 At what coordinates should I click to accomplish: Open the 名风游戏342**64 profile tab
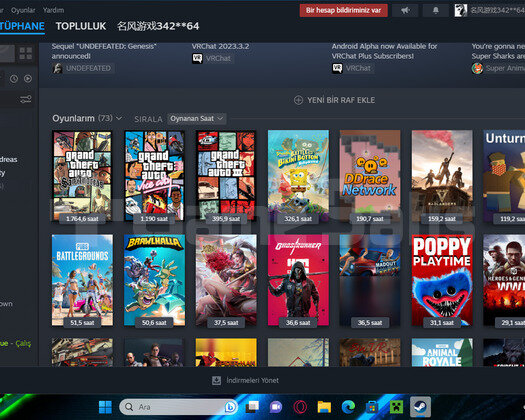coord(158,26)
